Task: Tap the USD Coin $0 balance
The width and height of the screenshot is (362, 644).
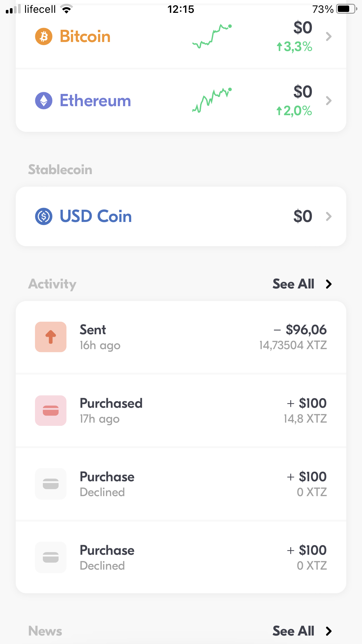Action: pyautogui.click(x=303, y=216)
